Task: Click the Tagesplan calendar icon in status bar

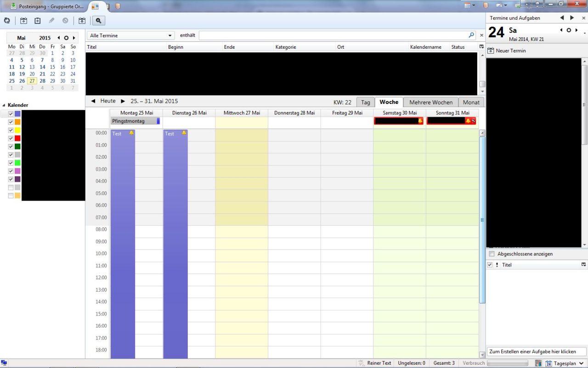Action: pos(548,363)
